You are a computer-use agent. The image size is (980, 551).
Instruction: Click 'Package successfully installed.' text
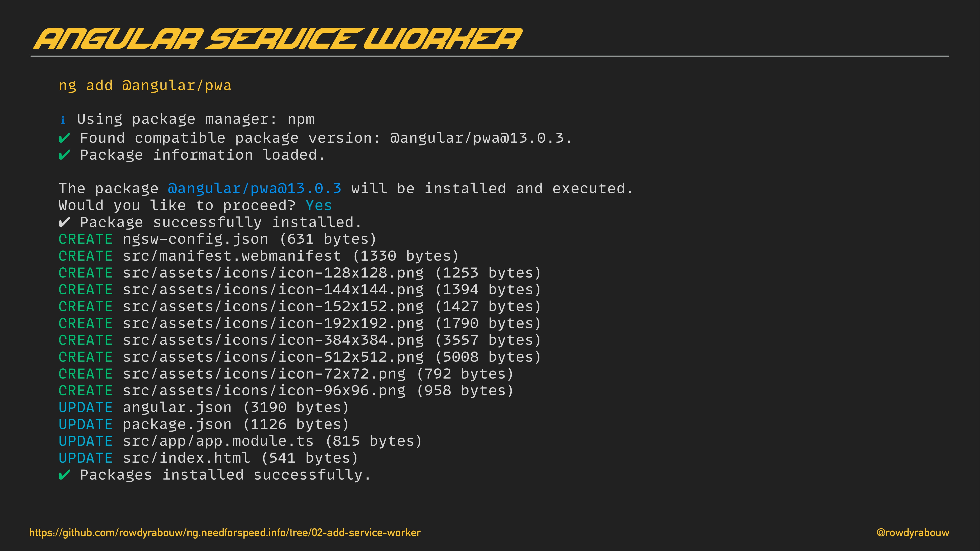(221, 222)
